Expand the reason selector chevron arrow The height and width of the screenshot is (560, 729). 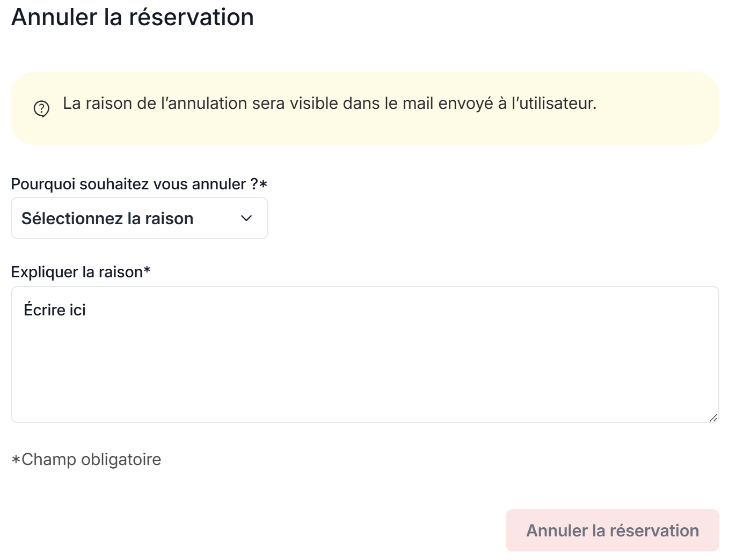(246, 218)
